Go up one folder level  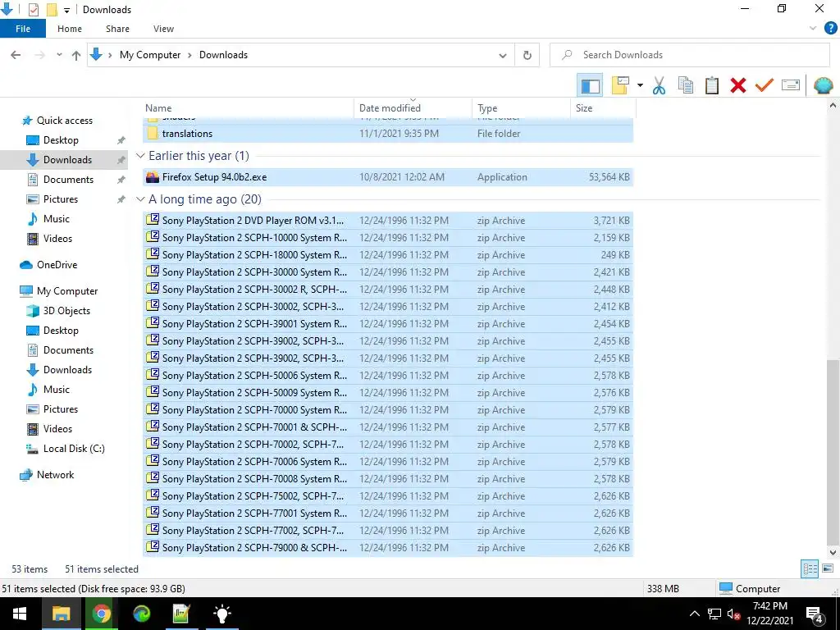pyautogui.click(x=76, y=55)
